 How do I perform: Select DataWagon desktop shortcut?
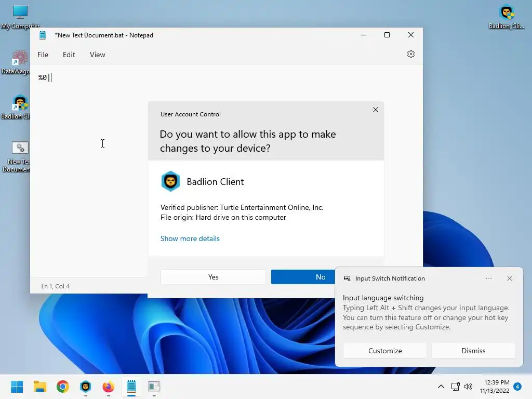[x=16, y=62]
